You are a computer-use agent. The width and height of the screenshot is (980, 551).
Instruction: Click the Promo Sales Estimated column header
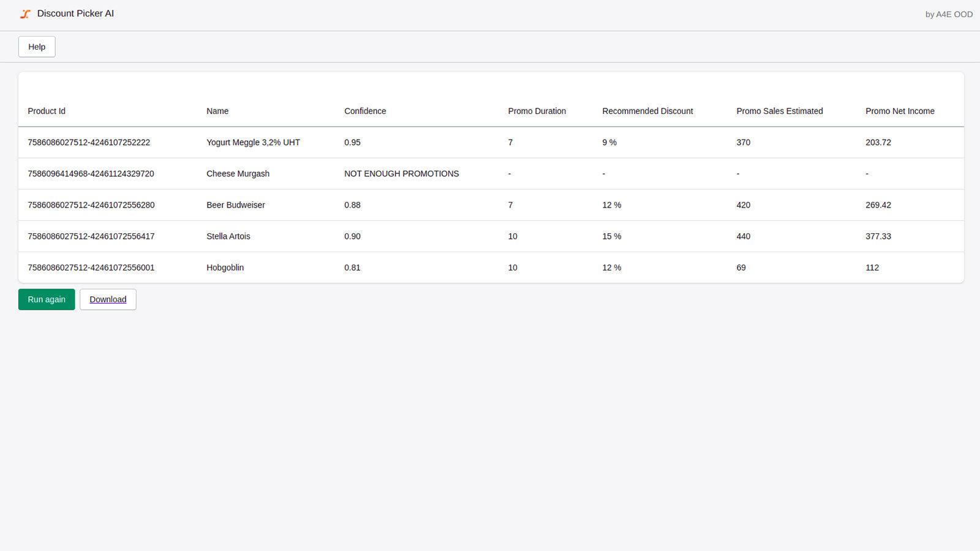coord(779,111)
